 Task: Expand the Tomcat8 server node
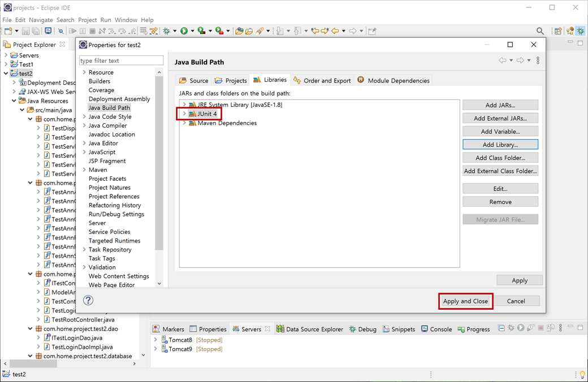[155, 340]
